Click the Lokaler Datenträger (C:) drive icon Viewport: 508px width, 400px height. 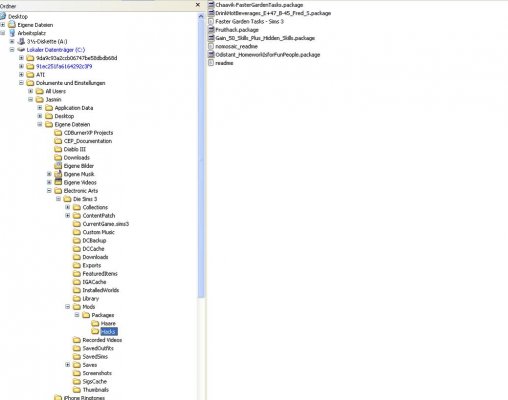coord(22,50)
